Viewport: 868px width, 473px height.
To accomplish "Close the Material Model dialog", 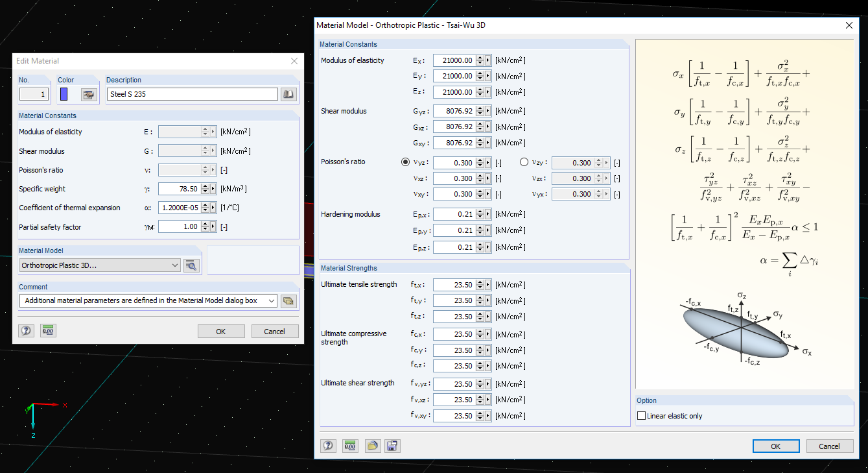I will pyautogui.click(x=850, y=25).
